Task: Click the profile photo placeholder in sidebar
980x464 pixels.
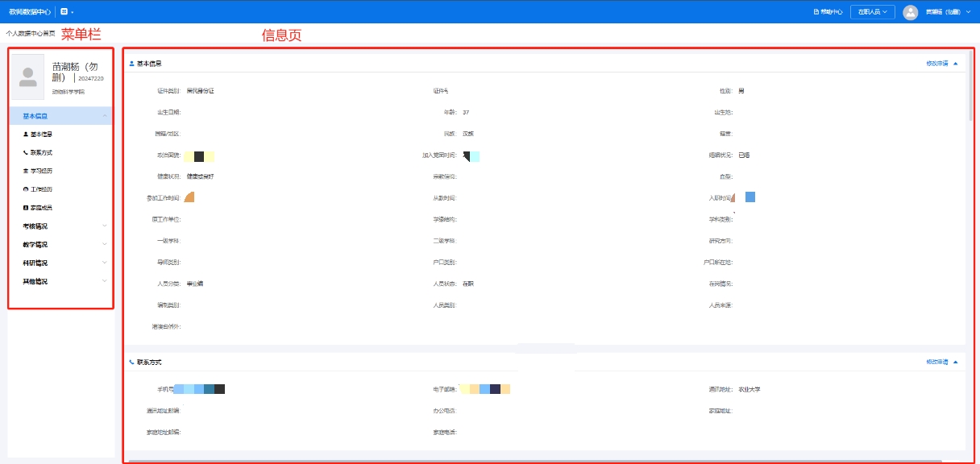Action: (28, 77)
